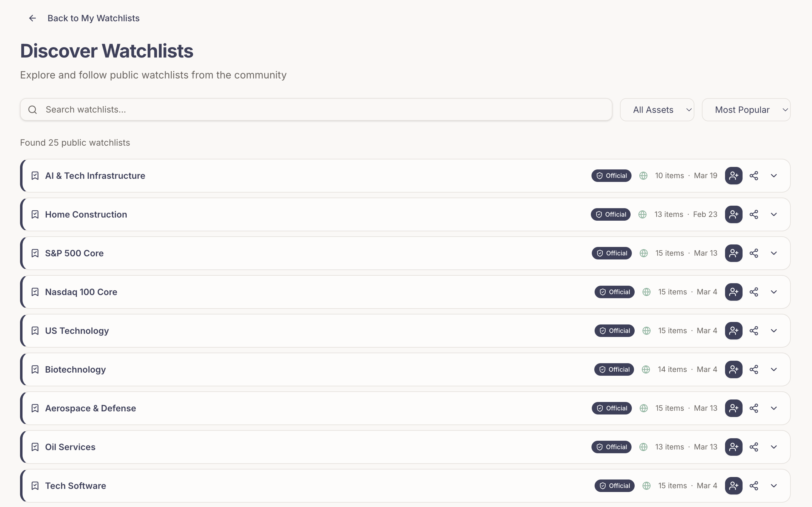
Task: Follow the US Technology watchlist
Action: 733,331
